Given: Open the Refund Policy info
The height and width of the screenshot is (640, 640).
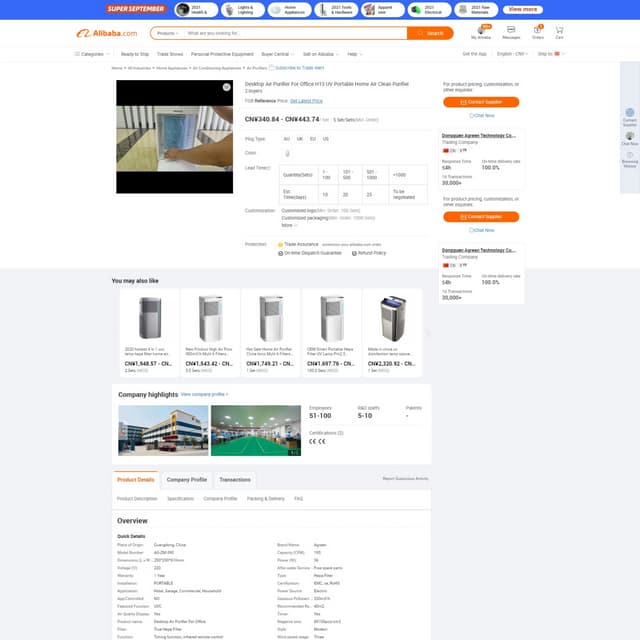Looking at the screenshot, I should 369,253.
